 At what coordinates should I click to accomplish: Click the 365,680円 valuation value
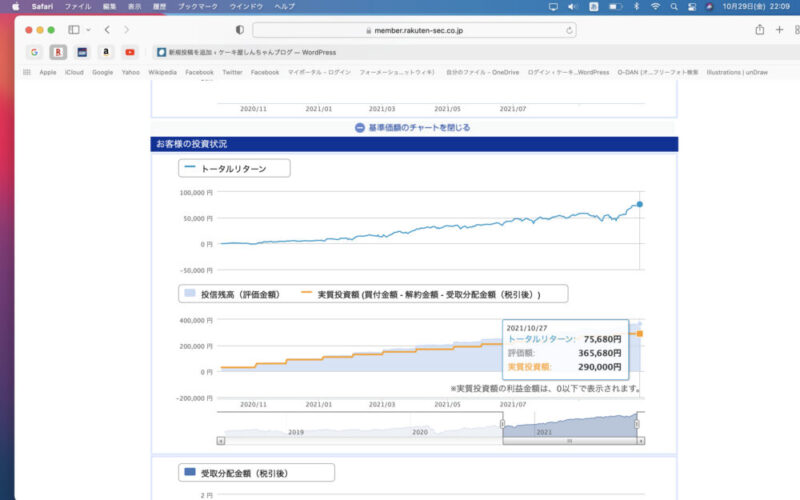coord(599,353)
